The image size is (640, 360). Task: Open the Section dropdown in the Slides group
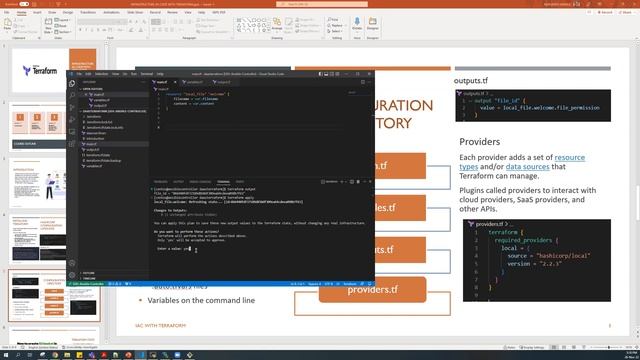click(63, 32)
